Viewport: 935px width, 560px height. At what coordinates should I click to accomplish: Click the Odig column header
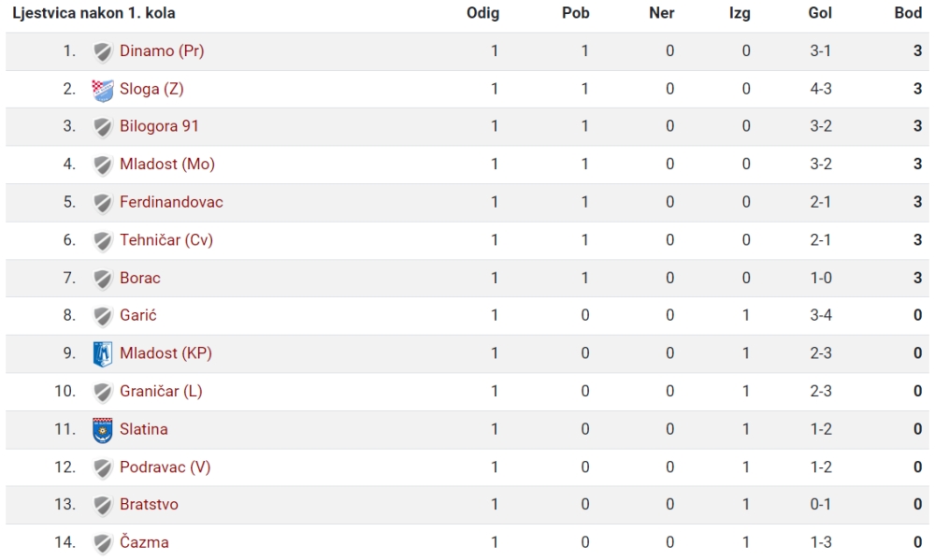click(x=483, y=13)
